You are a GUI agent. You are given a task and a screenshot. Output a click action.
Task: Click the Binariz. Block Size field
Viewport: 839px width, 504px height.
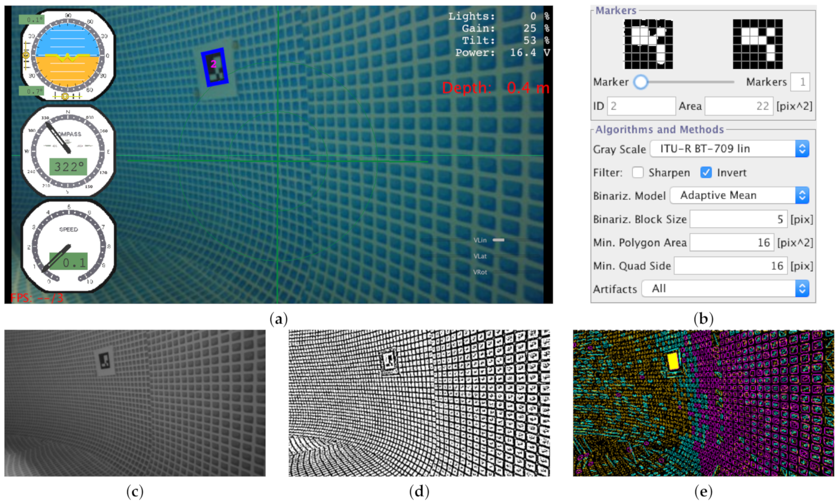(x=738, y=219)
